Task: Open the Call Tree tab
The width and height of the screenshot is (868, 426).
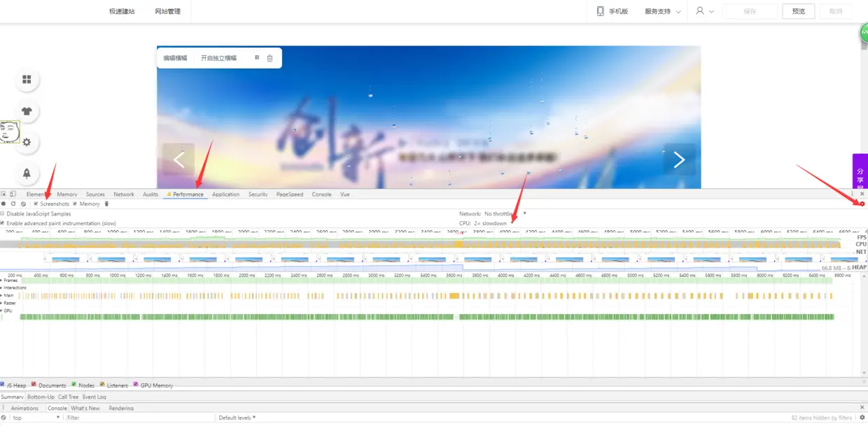Action: coord(69,397)
